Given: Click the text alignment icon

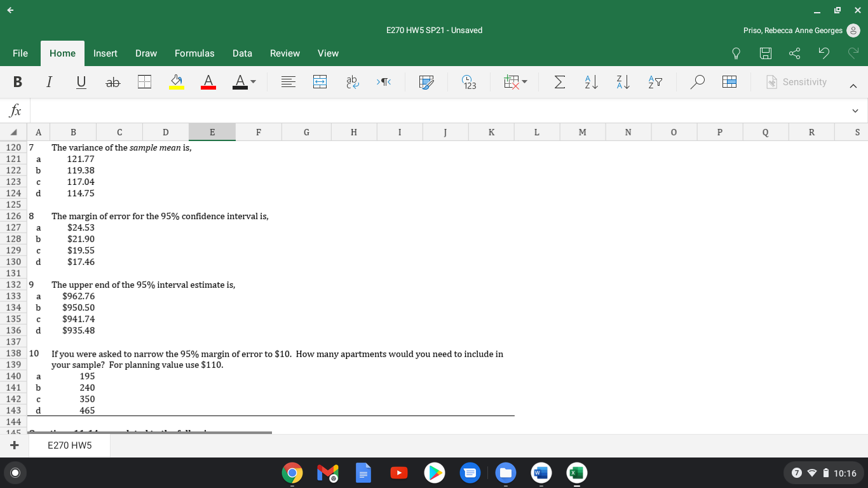Looking at the screenshot, I should [289, 82].
